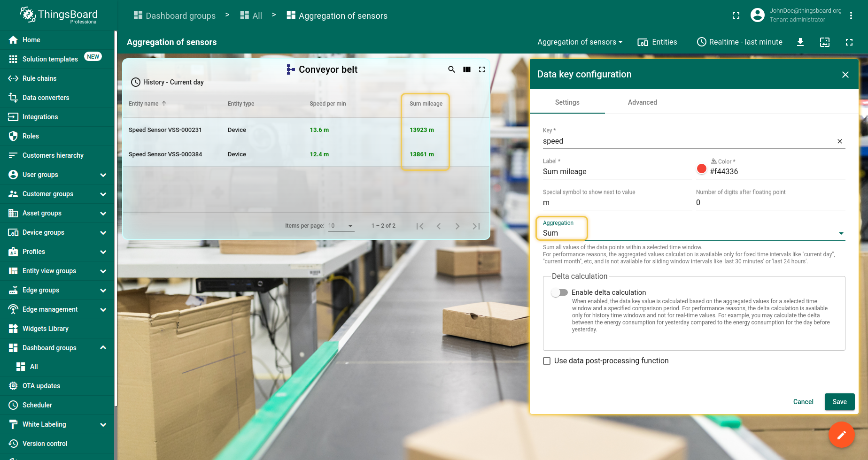
Task: Select All under Dashboard groups
Action: 57,367
